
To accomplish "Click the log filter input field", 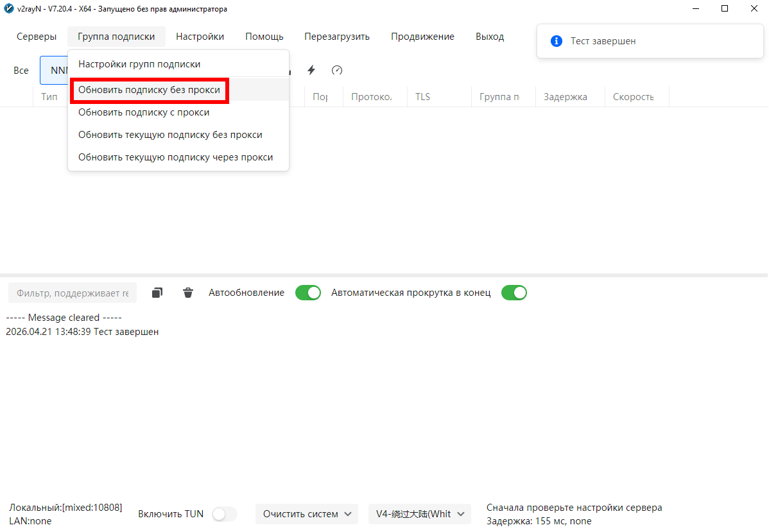I will 73,293.
